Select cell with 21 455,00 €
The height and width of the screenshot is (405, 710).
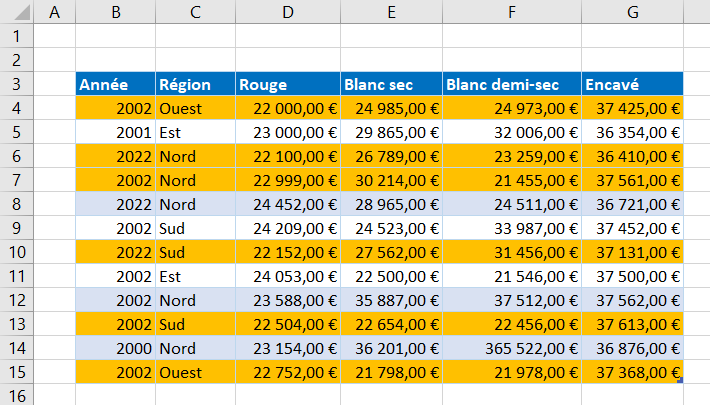point(512,180)
